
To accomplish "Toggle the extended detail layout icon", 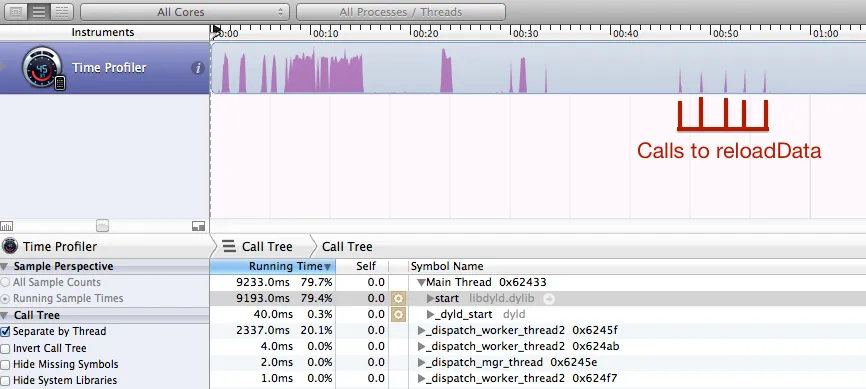I will click(x=198, y=226).
